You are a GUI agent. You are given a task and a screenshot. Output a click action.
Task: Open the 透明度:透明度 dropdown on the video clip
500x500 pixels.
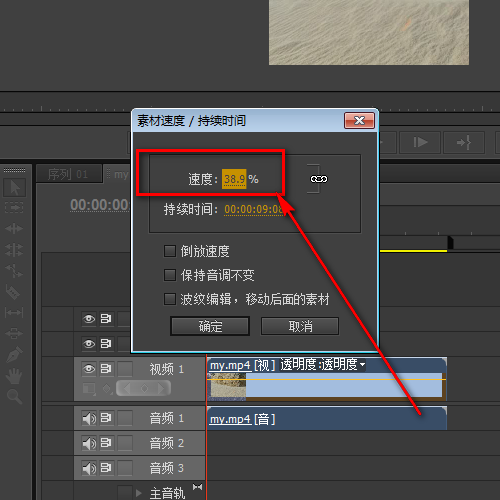click(x=362, y=364)
